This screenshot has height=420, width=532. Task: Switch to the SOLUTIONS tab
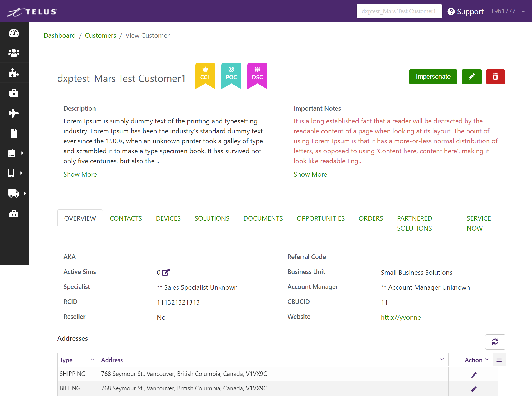pos(212,218)
